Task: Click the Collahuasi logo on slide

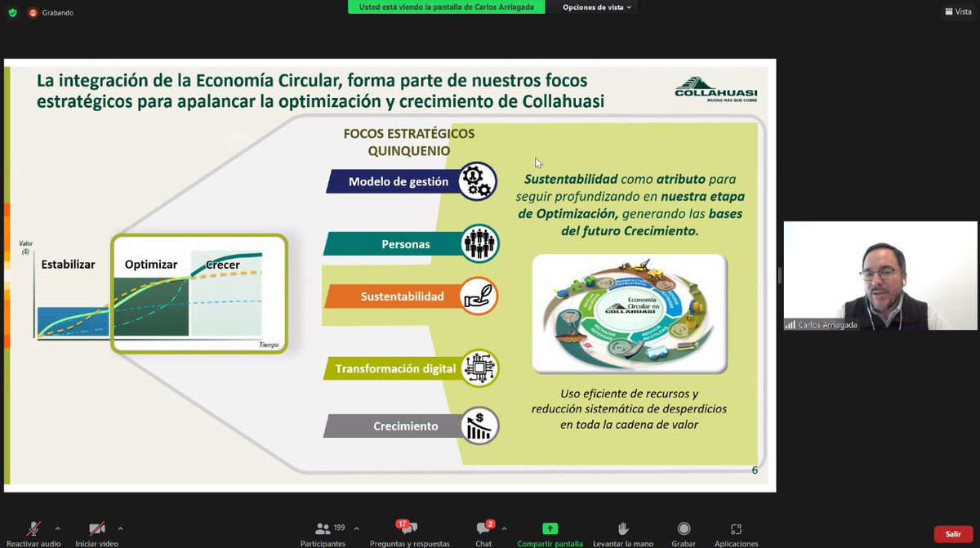Action: [x=716, y=88]
